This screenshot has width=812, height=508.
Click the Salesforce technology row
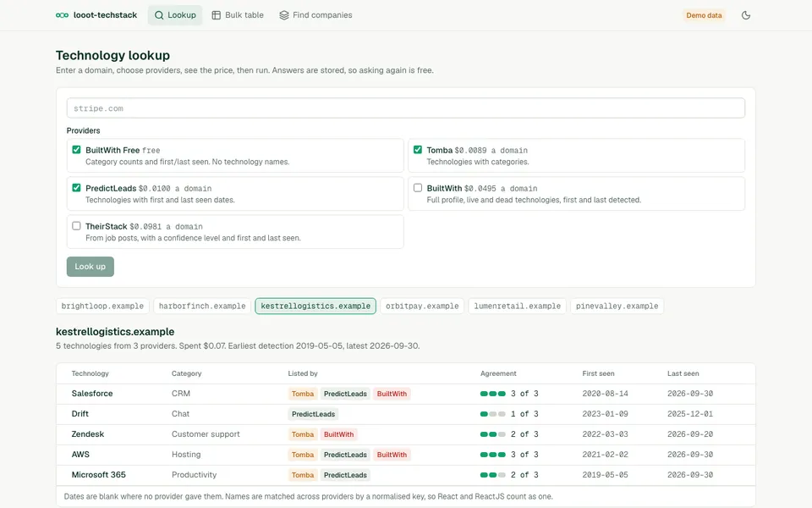pos(405,394)
